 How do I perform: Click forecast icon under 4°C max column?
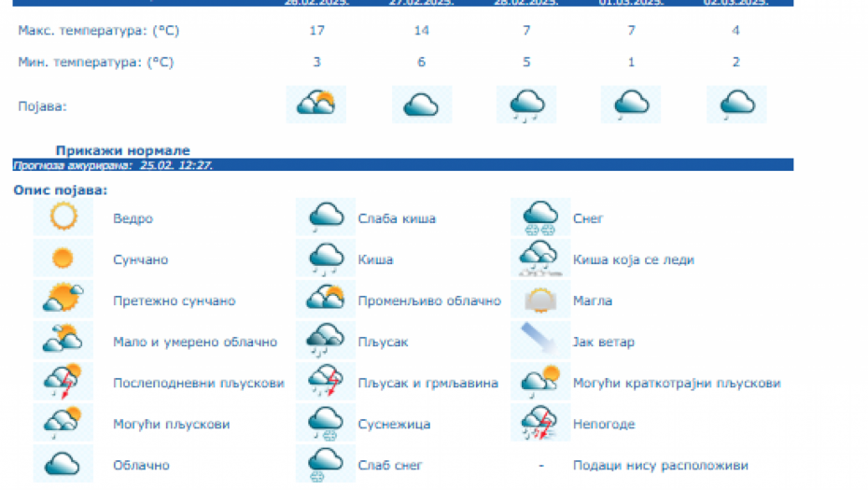coord(736,105)
